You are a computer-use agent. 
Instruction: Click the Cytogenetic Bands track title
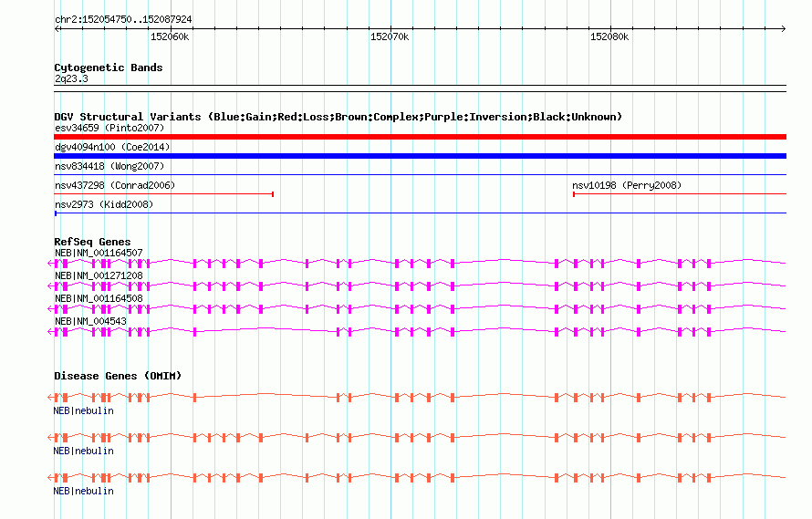coord(109,67)
